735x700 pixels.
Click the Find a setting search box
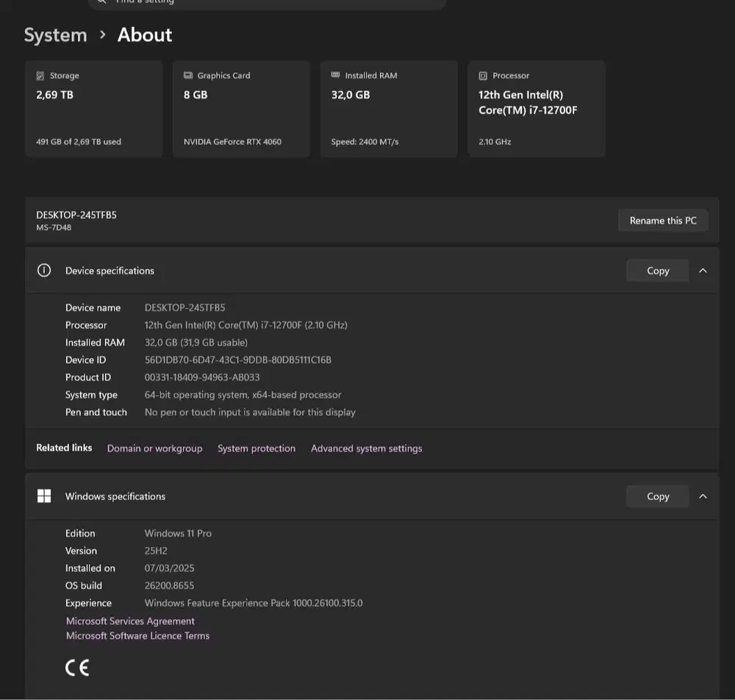click(x=267, y=4)
